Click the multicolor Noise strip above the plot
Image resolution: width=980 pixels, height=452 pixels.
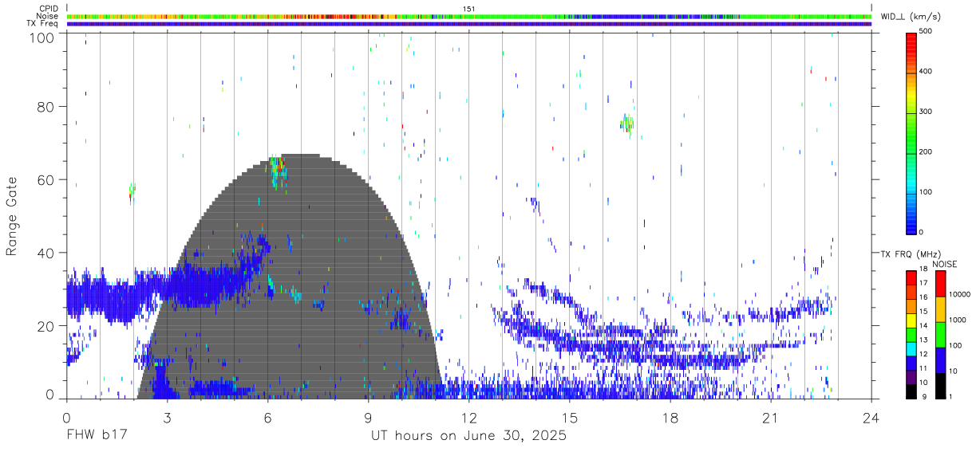[x=469, y=16]
